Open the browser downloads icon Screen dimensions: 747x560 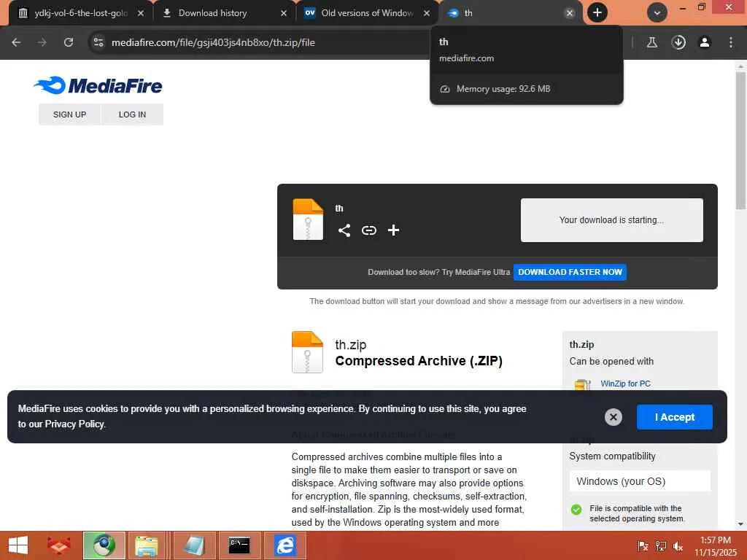click(678, 42)
